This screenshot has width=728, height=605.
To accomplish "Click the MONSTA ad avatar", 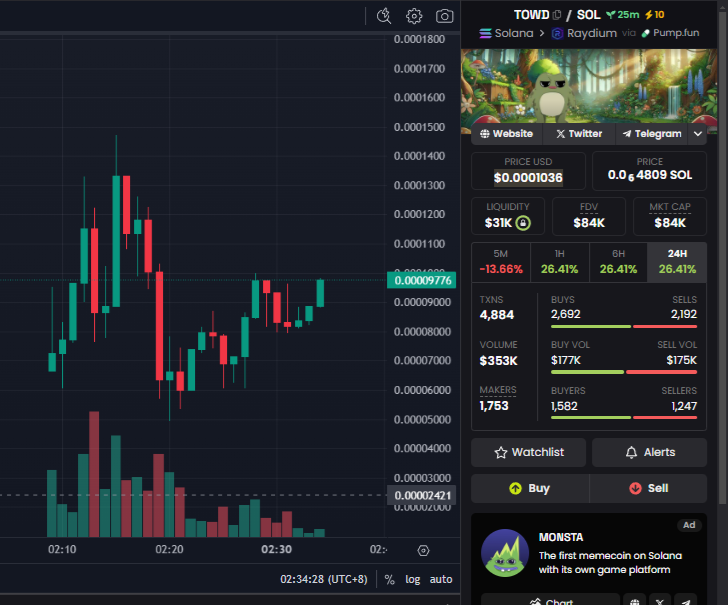I will [505, 553].
